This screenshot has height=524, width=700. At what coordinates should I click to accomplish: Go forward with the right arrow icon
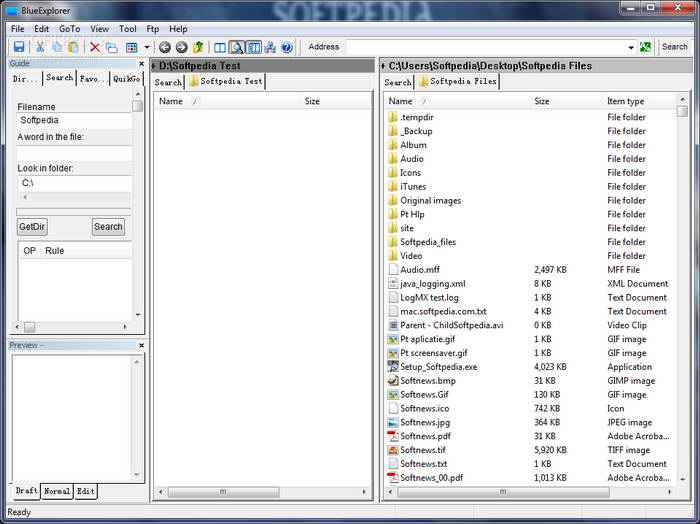tap(181, 47)
